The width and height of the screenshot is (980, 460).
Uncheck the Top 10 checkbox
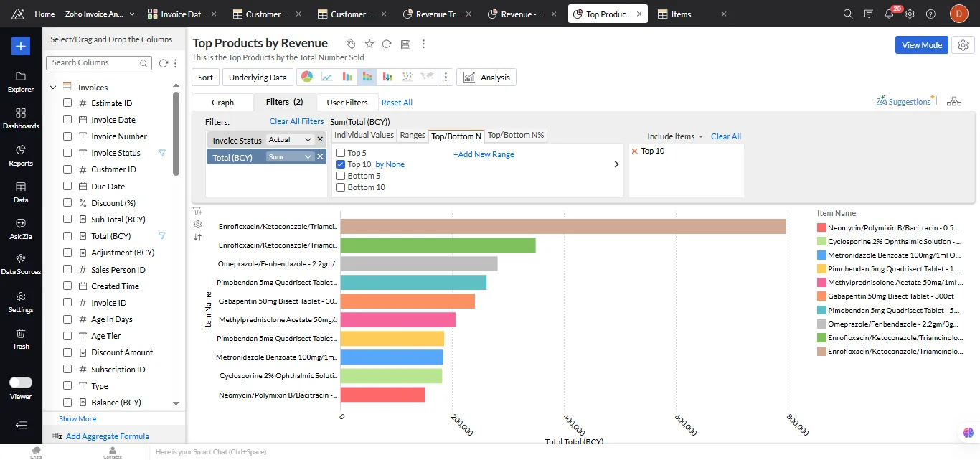click(341, 164)
